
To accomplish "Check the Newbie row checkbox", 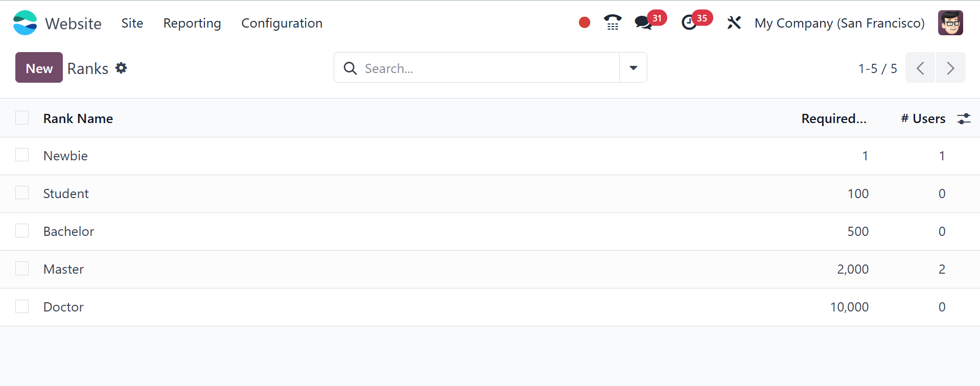I will tap(22, 155).
